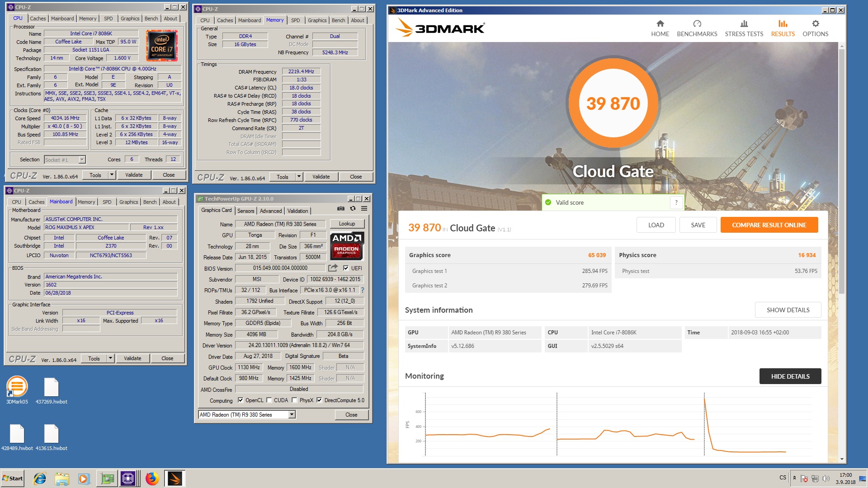The image size is (868, 488).
Task: Expand Tools arrow in the CPU-Z Memory window
Action: [x=299, y=177]
